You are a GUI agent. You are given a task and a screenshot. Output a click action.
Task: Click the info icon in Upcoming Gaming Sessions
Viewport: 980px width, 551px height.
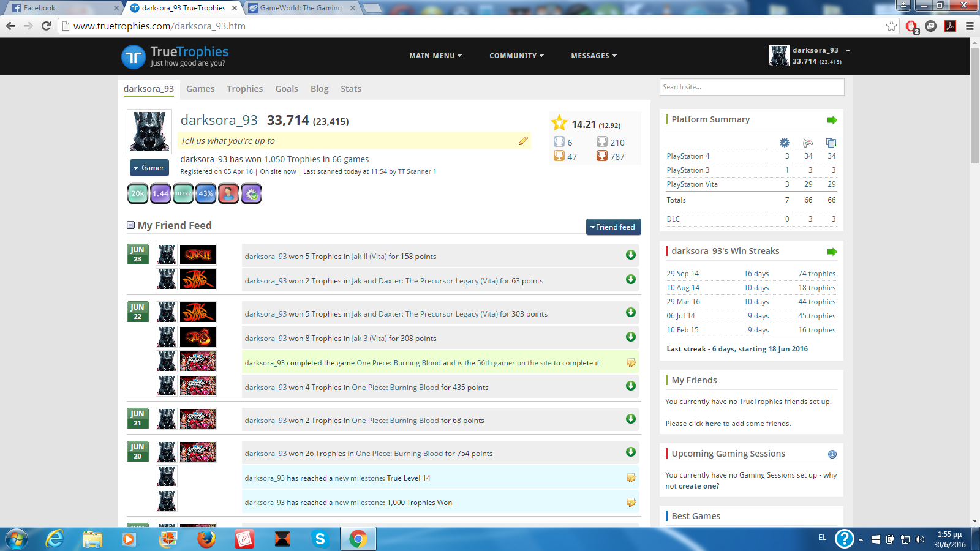832,454
